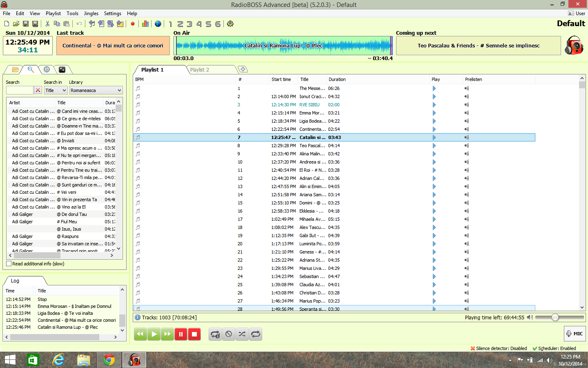This screenshot has height=368, width=588.
Task: Toggle the stop-after-track (no entry) button
Action: tap(229, 334)
